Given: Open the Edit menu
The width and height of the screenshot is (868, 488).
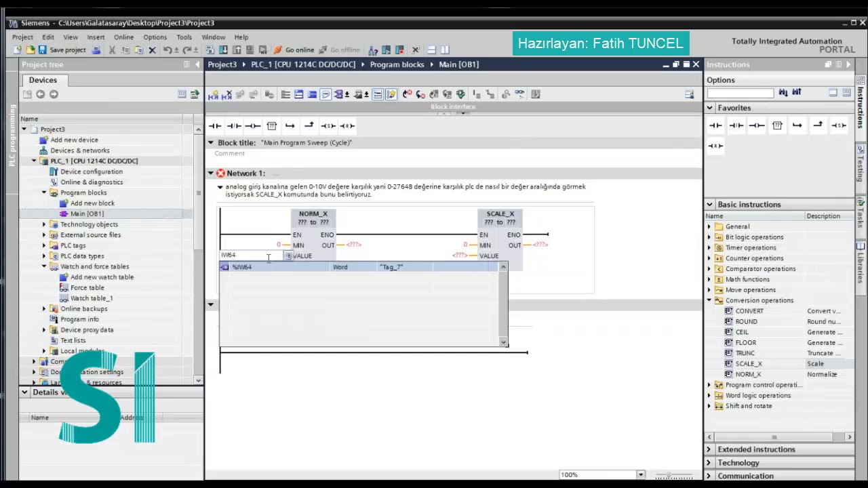Looking at the screenshot, I should 48,37.
